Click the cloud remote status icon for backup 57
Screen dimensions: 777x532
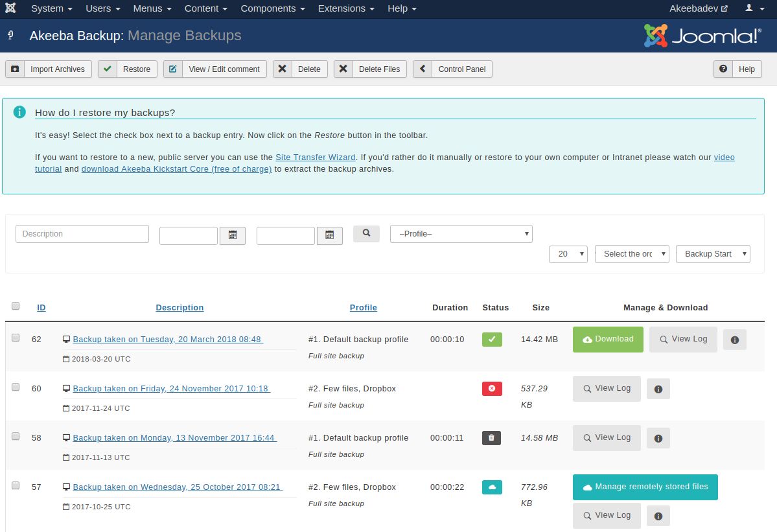click(492, 487)
